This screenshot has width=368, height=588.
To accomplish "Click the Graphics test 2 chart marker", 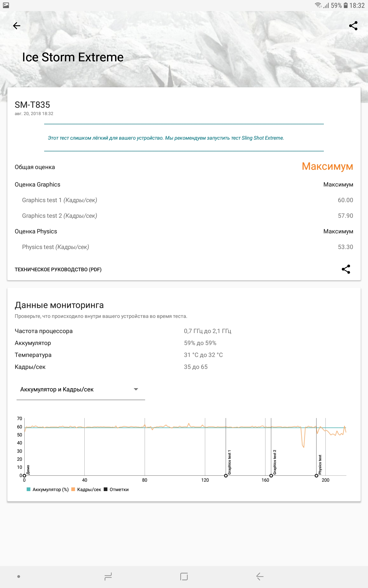I will 271,475.
